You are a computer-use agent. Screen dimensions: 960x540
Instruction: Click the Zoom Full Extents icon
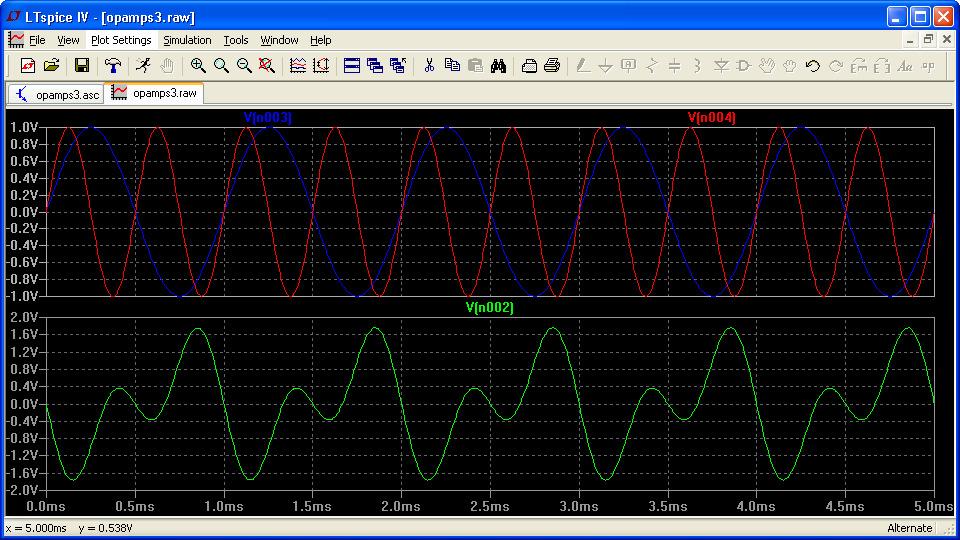click(x=266, y=66)
